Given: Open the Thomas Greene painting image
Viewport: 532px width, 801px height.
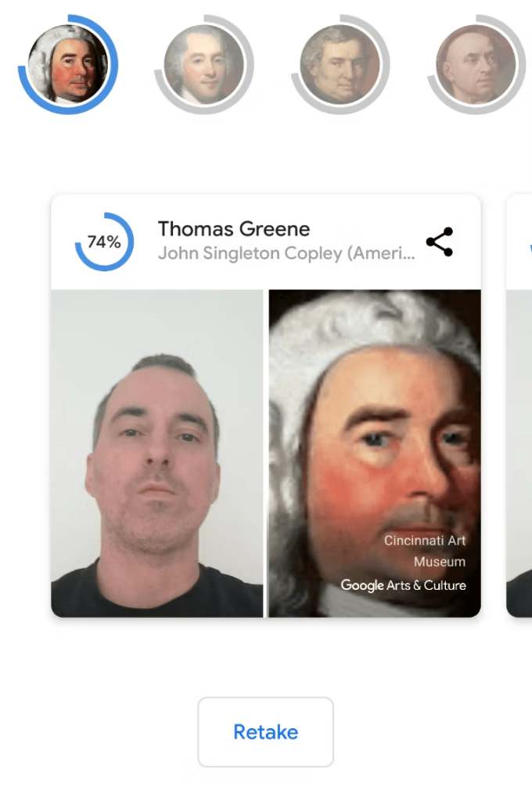Looking at the screenshot, I should 375,454.
